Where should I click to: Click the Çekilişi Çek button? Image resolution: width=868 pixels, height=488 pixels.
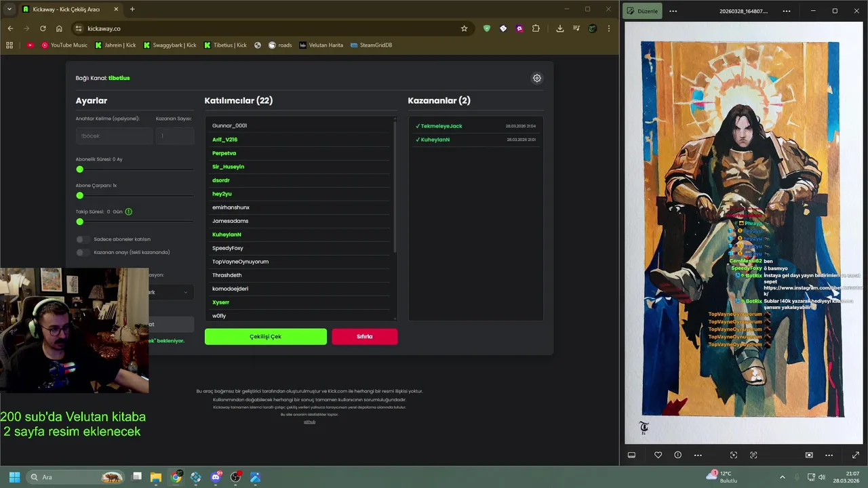[266, 336]
